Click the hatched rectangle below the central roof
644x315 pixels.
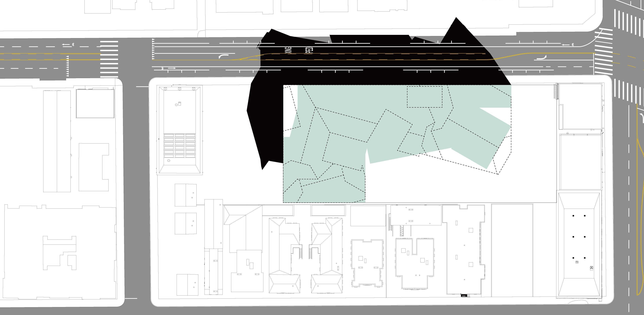point(402,230)
